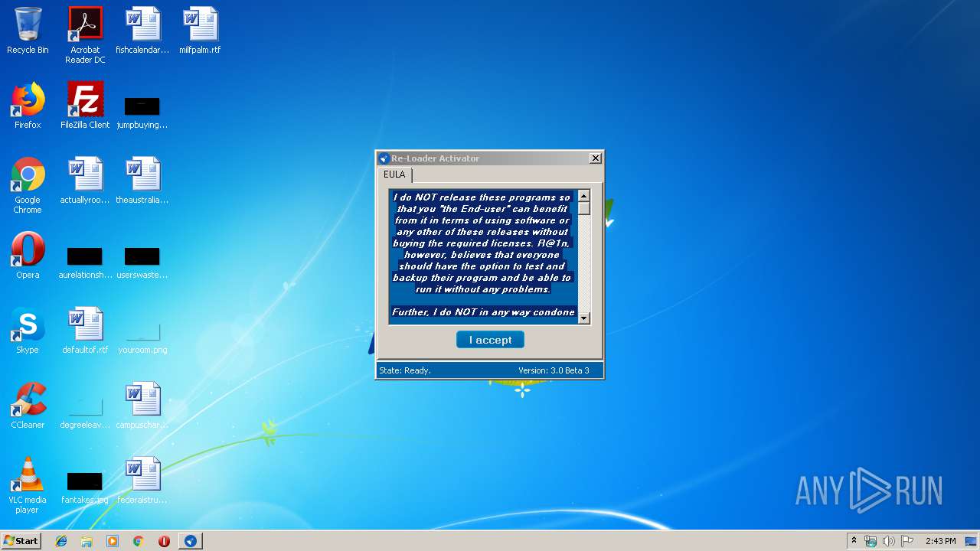Click the network tray icon
980x551 pixels.
point(871,541)
